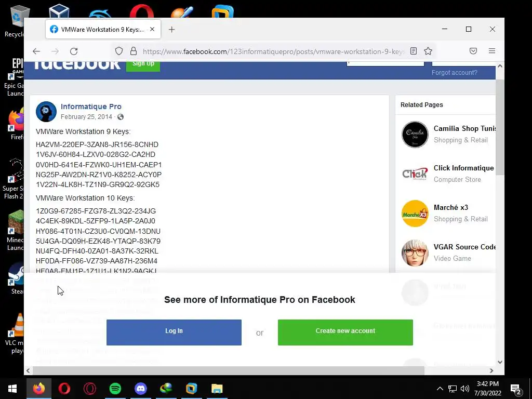The height and width of the screenshot is (399, 532).
Task: Select the Epic Games Launcher desktop icon
Action: (x=14, y=77)
